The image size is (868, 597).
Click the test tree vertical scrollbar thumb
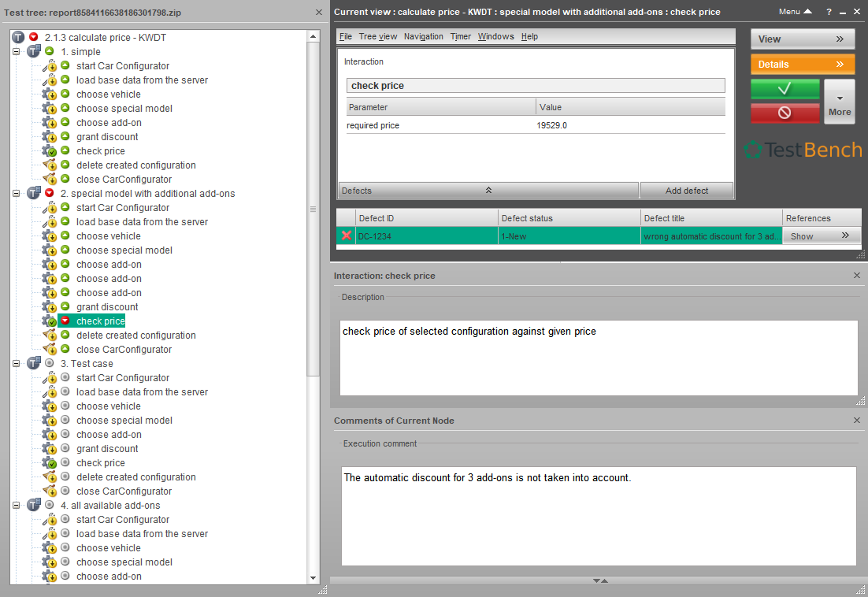click(313, 210)
